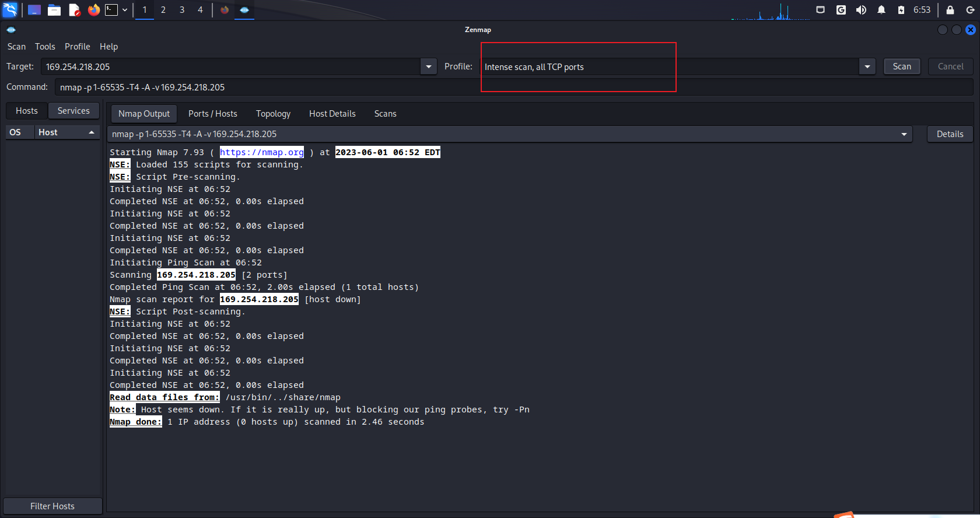Click the 6:53 clock
The height and width of the screenshot is (518, 980).
922,10
